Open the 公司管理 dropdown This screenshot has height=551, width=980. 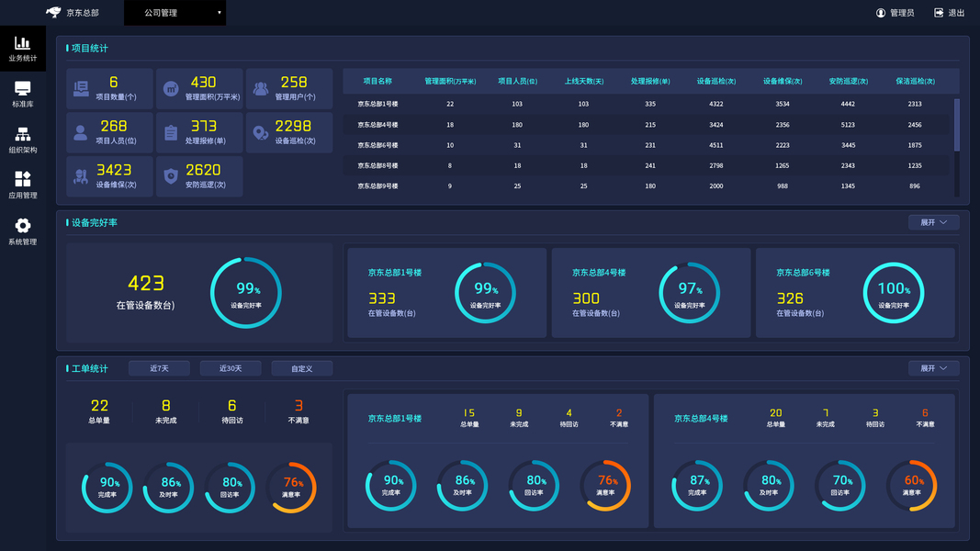tap(175, 13)
